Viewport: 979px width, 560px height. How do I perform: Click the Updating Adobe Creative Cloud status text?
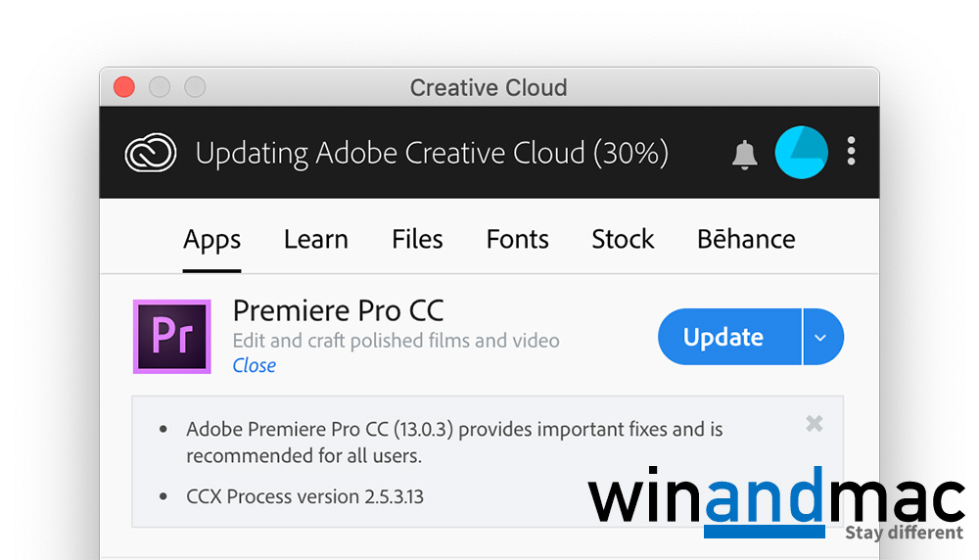coord(432,154)
